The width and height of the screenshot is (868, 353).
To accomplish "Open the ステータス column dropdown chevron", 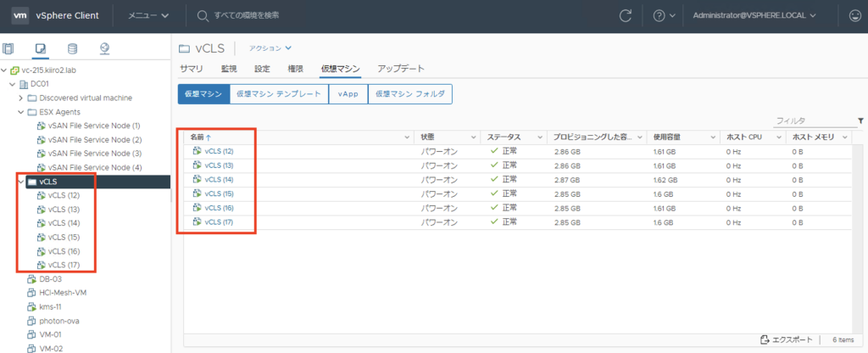I will click(x=540, y=137).
